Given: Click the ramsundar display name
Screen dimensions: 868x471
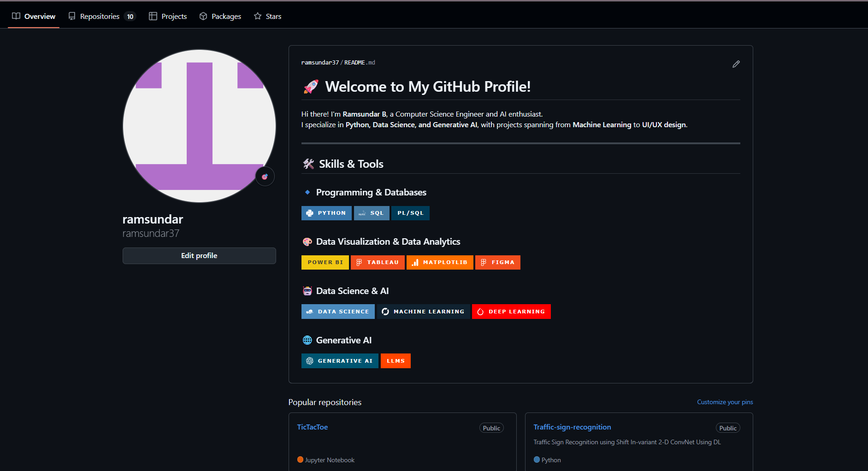Looking at the screenshot, I should (153, 219).
